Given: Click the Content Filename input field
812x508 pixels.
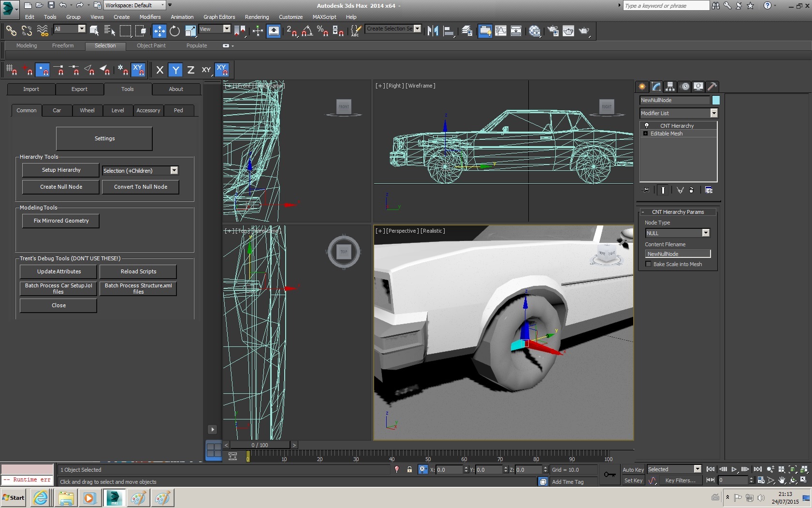Looking at the screenshot, I should (677, 254).
